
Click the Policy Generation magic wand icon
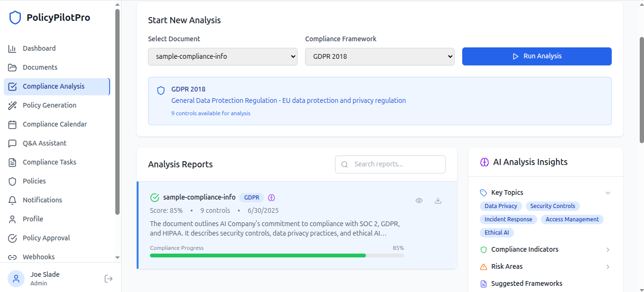click(13, 105)
